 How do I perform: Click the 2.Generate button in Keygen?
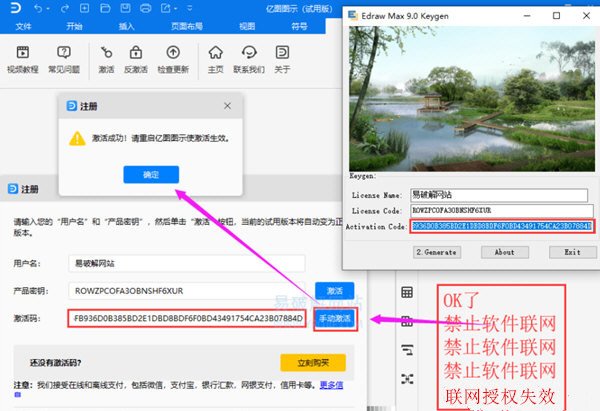[x=436, y=252]
